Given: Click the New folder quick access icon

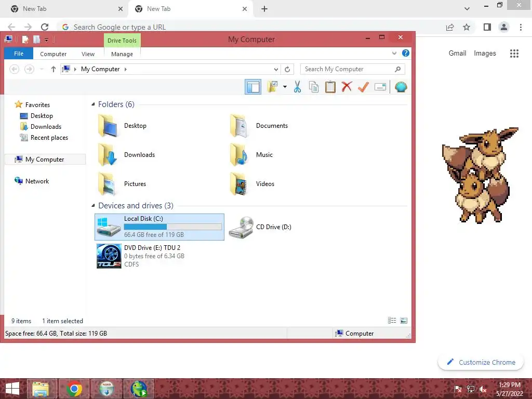Looking at the screenshot, I should click(x=36, y=39).
